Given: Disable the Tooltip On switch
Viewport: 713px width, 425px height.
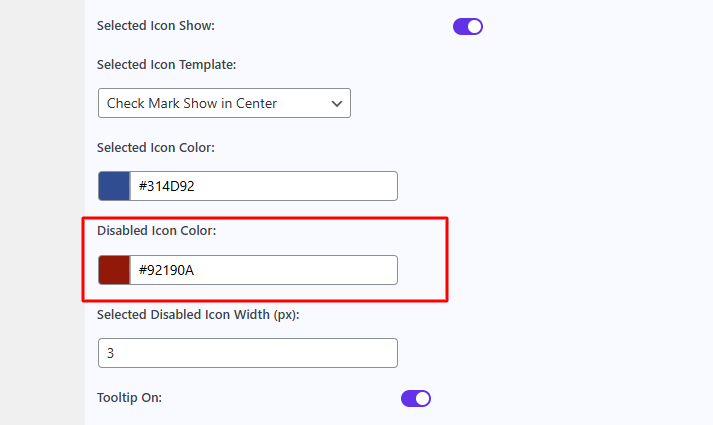Looking at the screenshot, I should [416, 398].
